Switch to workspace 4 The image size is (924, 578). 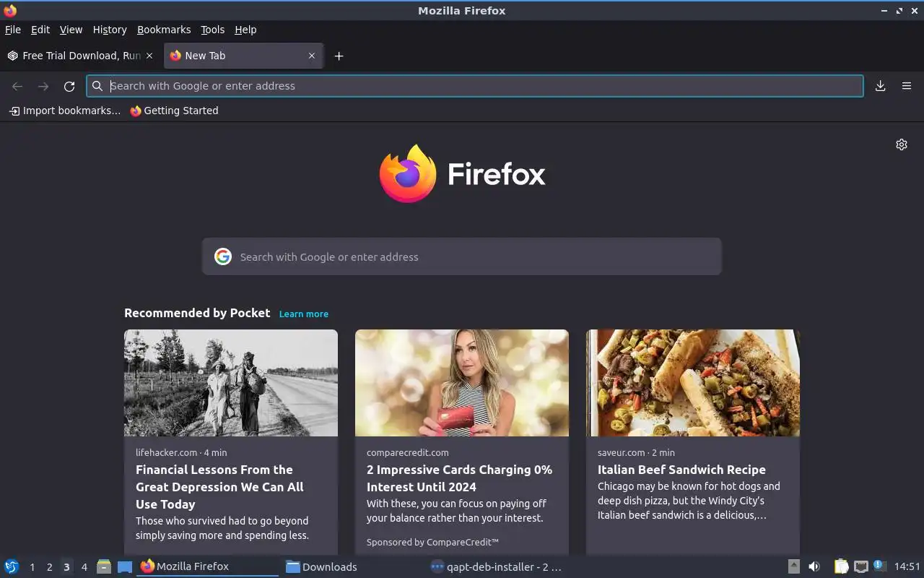84,567
